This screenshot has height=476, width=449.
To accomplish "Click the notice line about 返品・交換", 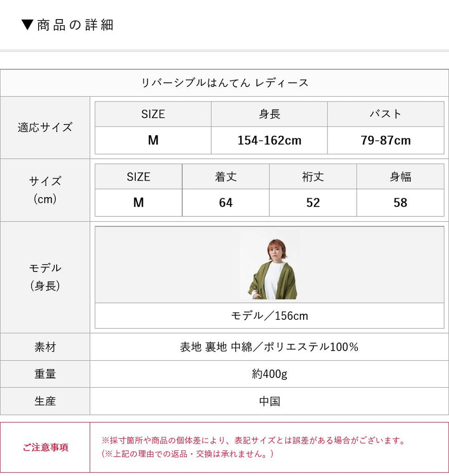I will 187,454.
